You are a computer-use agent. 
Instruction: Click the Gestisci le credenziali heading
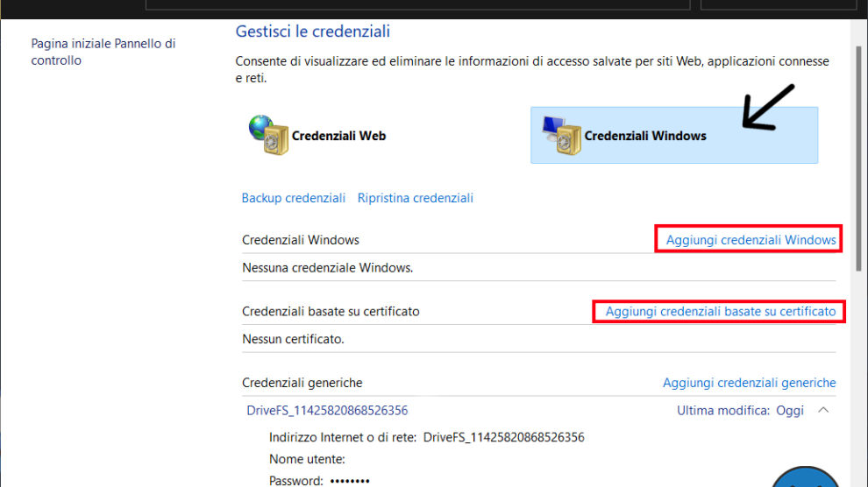(x=313, y=32)
